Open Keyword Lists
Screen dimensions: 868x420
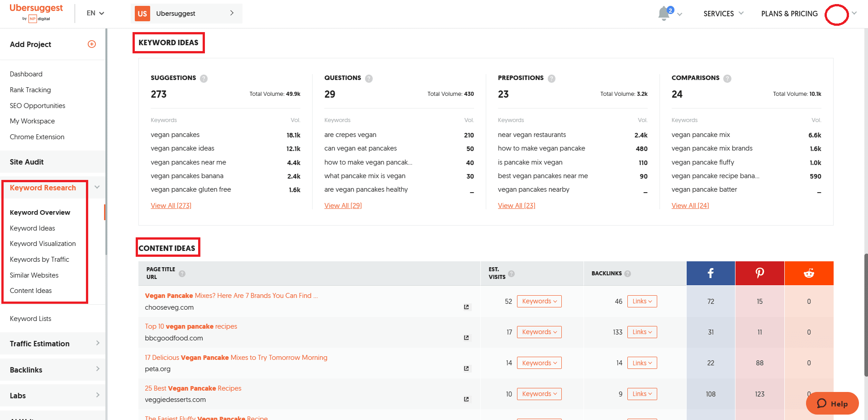[x=31, y=319]
